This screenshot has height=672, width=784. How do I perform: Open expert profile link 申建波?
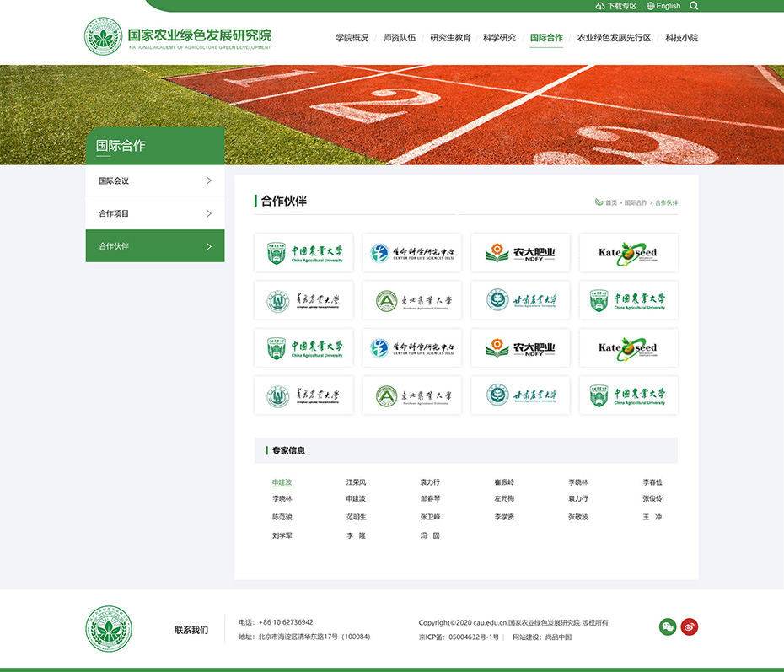[282, 482]
